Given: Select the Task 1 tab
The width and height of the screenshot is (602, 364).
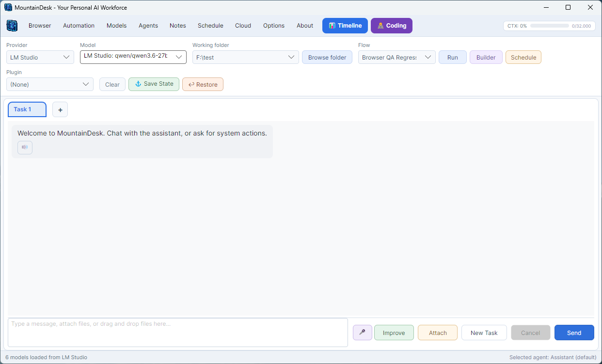Looking at the screenshot, I should 27,109.
